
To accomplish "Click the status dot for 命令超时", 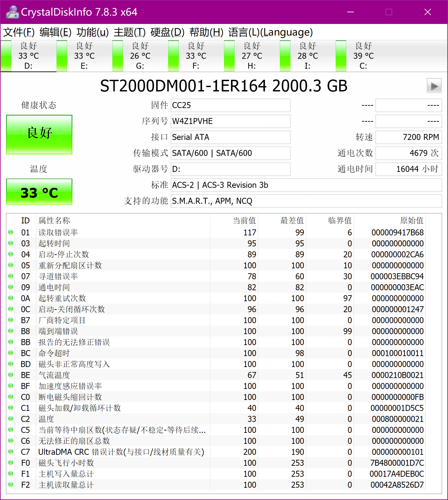I will tap(11, 353).
